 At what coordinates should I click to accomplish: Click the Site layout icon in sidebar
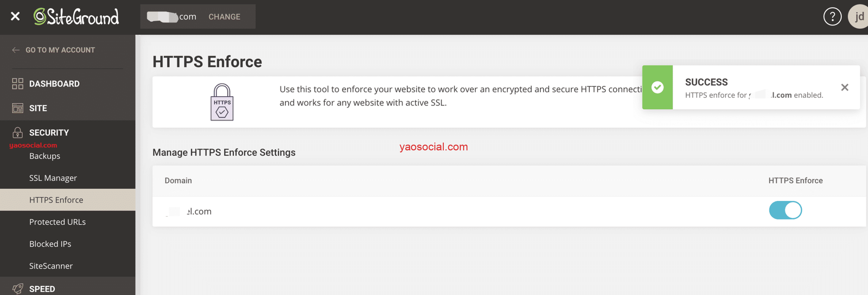click(18, 108)
